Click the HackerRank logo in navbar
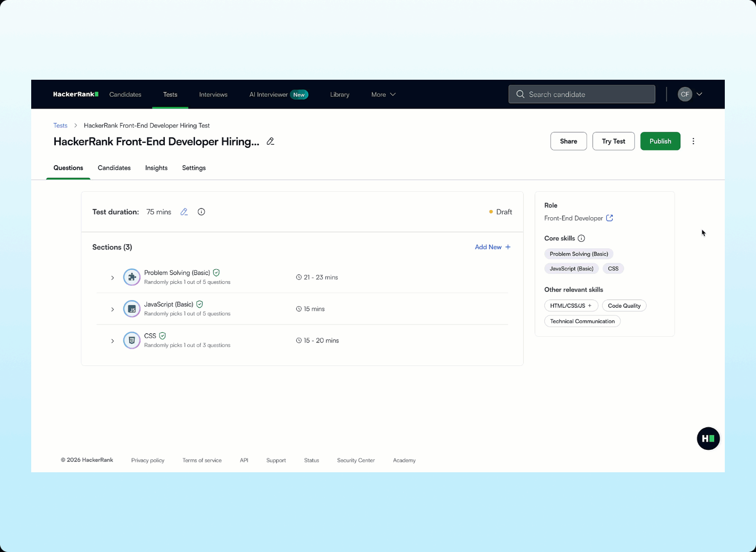 [76, 94]
